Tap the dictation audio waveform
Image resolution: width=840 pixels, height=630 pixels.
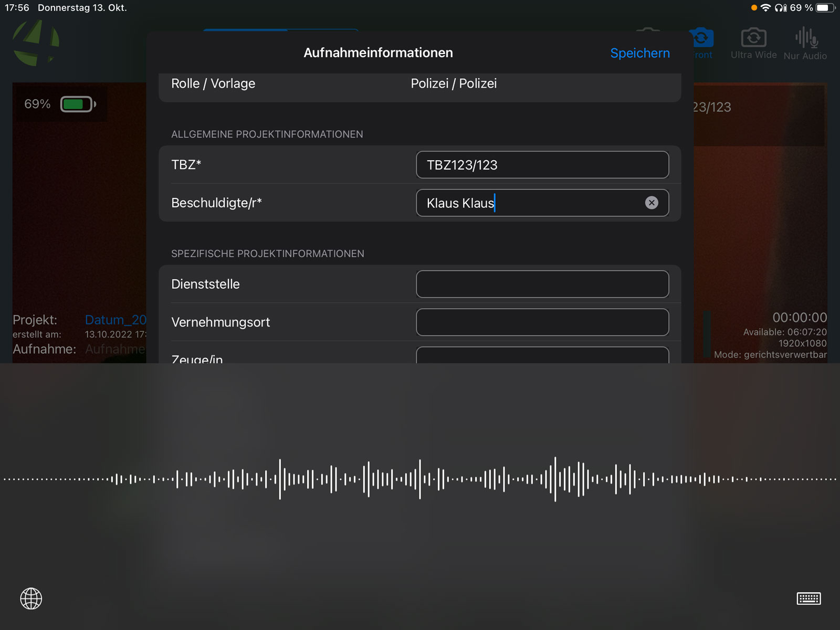pos(420,479)
